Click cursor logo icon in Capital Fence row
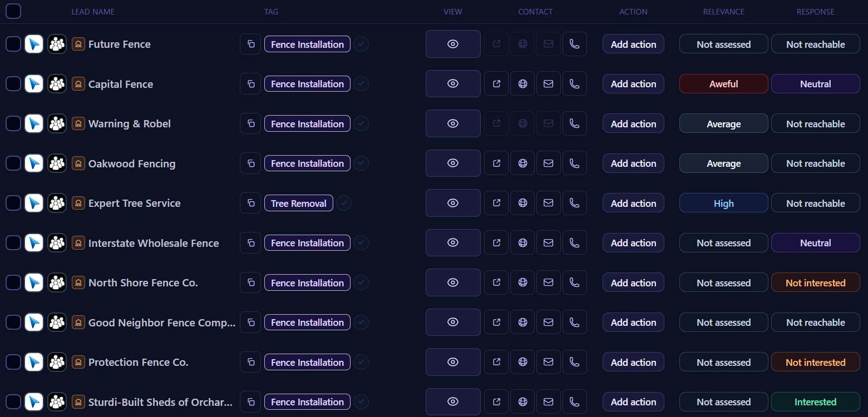Image resolution: width=868 pixels, height=417 pixels. click(34, 84)
